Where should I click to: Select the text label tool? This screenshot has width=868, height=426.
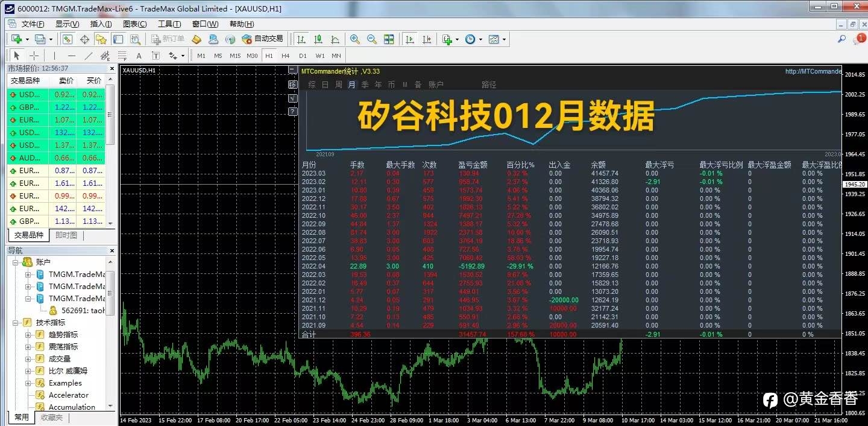click(156, 56)
